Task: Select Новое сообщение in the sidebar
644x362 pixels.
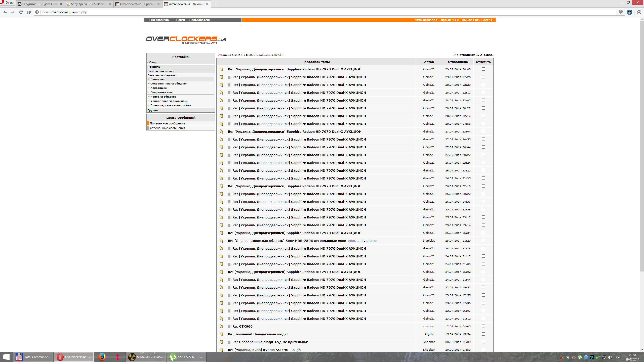Action: point(163,97)
